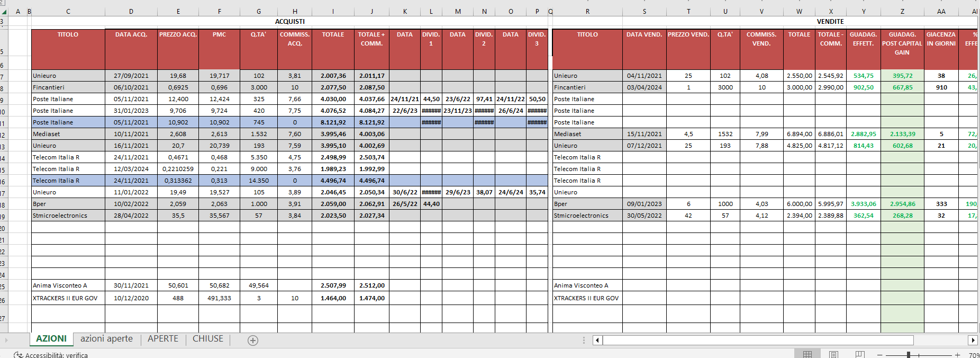Select the PMC header cell
Viewport: 980px width, 358px height.
tap(219, 49)
